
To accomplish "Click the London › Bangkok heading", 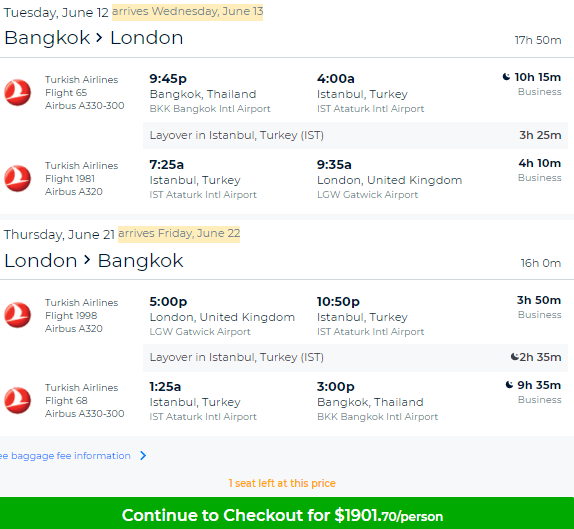I will tap(94, 260).
